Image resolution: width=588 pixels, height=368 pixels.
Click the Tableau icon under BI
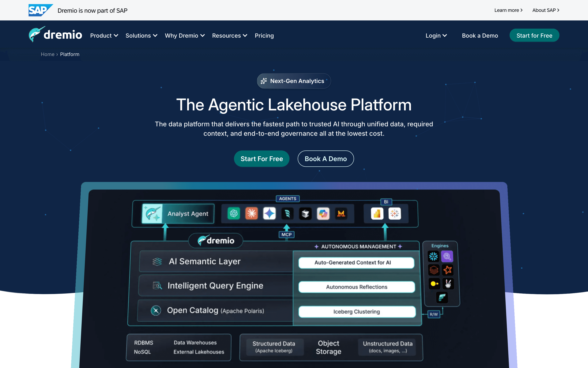click(395, 213)
